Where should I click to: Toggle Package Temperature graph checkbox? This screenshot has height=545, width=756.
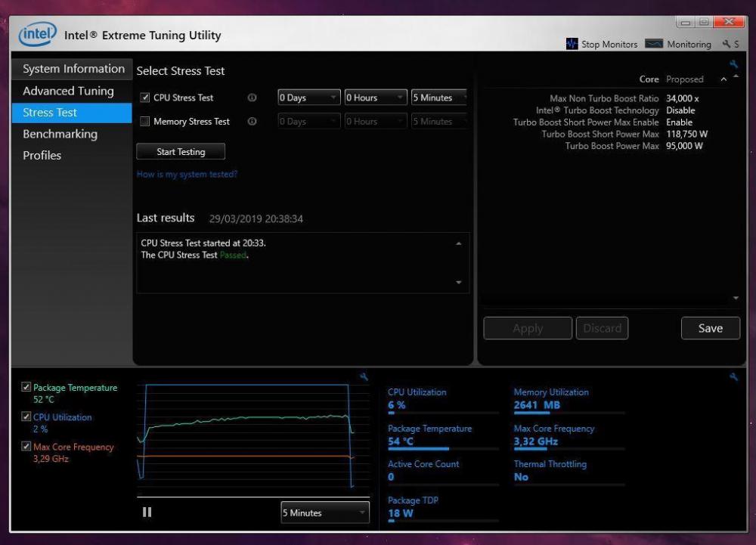[26, 388]
